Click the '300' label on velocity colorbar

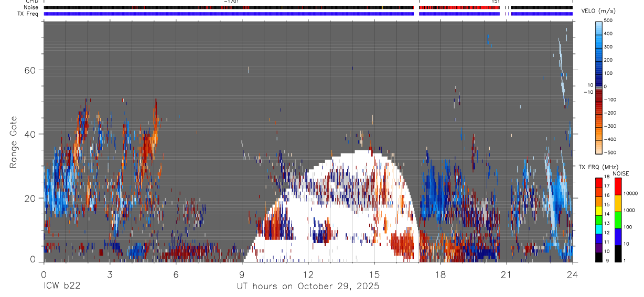tap(609, 47)
